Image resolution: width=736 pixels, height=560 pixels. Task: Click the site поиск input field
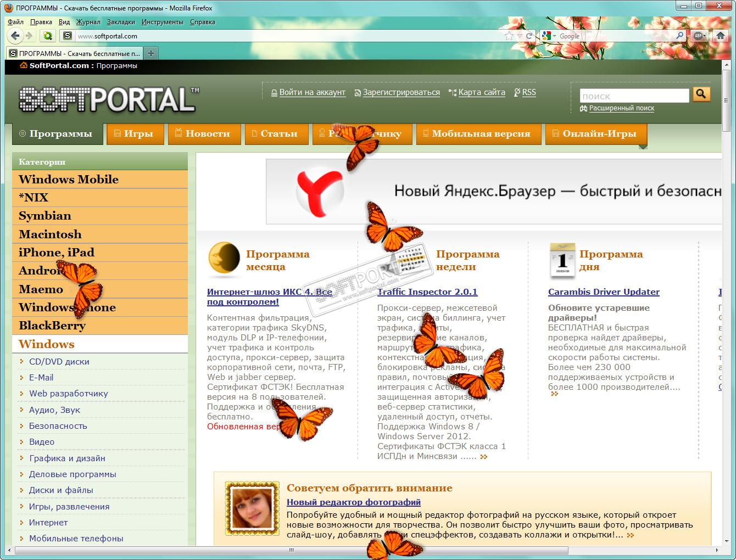[634, 96]
